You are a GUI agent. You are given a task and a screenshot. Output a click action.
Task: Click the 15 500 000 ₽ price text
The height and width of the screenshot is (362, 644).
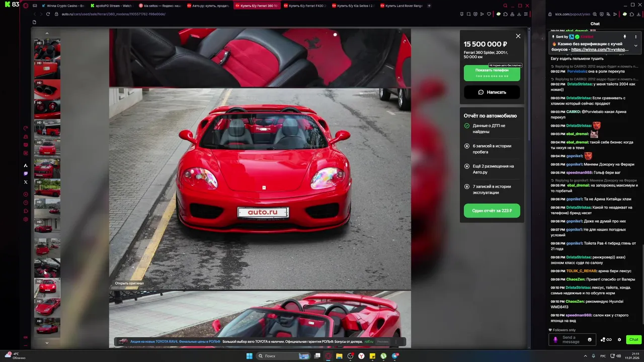point(485,44)
